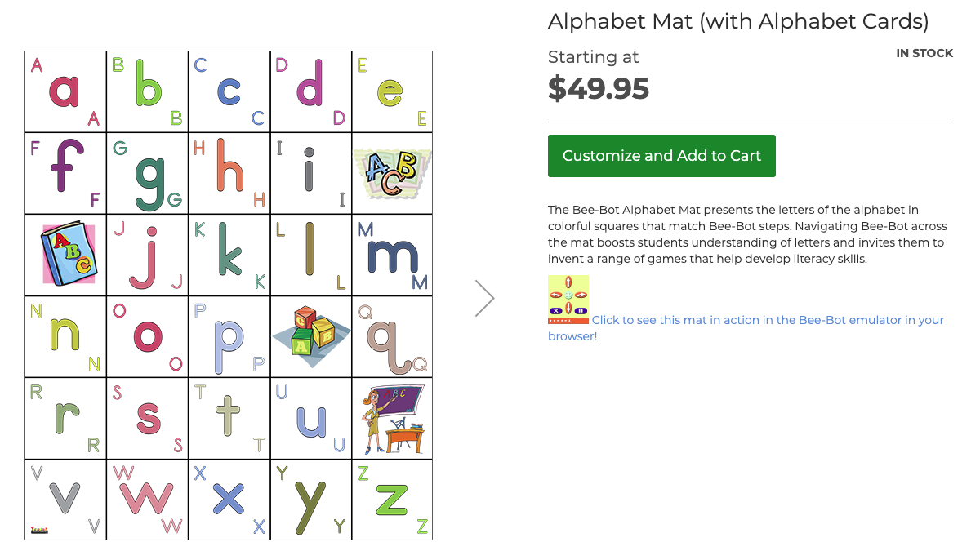Viewport: 980px width, 551px height.
Task: Click the teacher at chalkboard tile
Action: [x=392, y=418]
